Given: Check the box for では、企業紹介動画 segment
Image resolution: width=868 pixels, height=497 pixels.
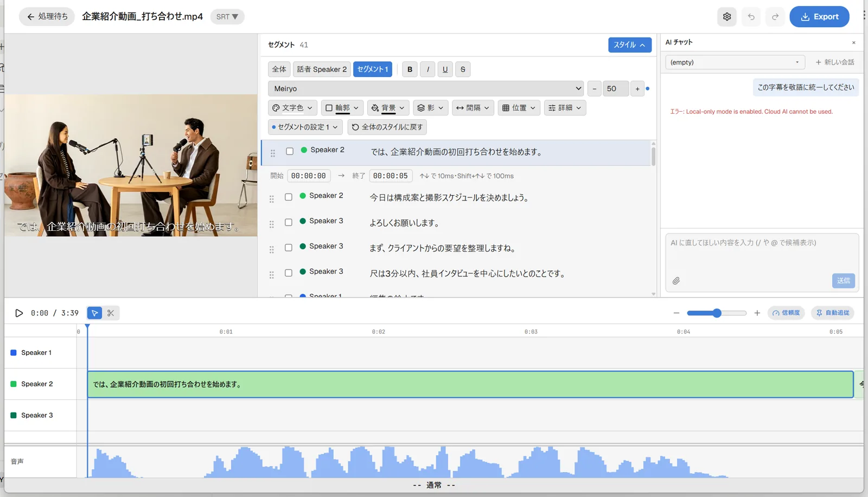Looking at the screenshot, I should tap(290, 151).
